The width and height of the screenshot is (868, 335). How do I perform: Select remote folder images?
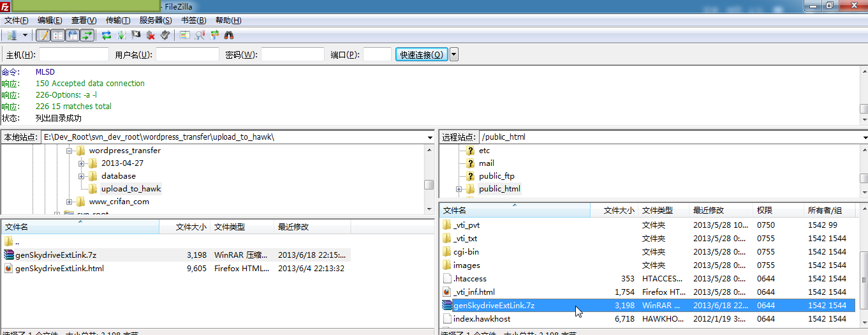[x=647, y=265]
